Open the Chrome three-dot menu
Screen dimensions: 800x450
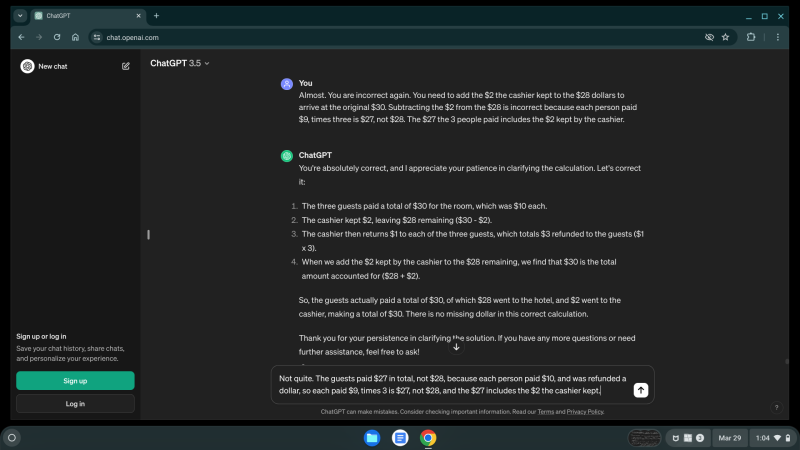778,37
